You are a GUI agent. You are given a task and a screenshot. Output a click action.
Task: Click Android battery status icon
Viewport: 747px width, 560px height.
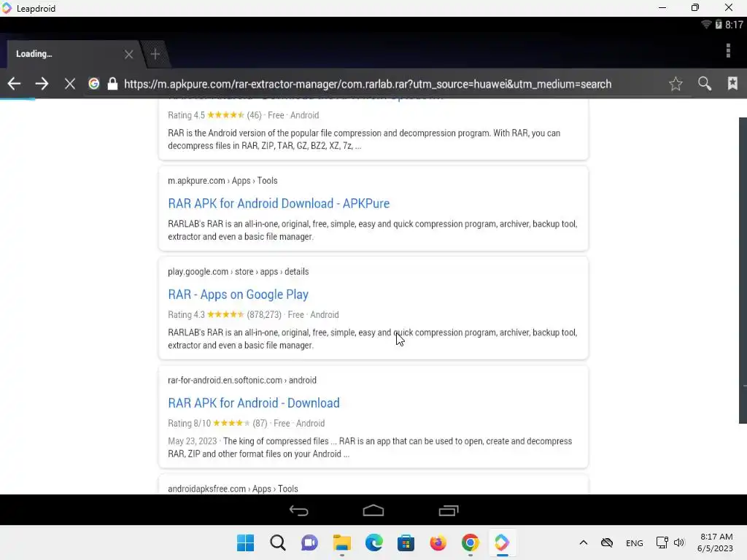[719, 24]
